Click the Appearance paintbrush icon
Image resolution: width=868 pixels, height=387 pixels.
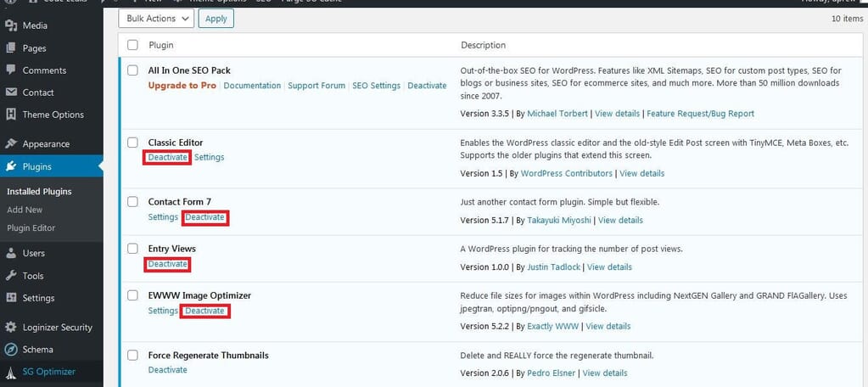point(11,144)
